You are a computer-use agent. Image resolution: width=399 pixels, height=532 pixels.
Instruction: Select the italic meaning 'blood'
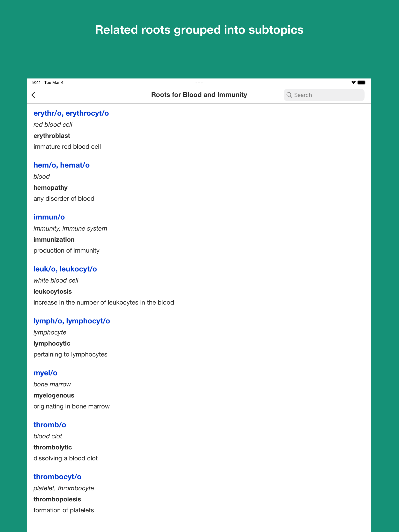(x=41, y=177)
